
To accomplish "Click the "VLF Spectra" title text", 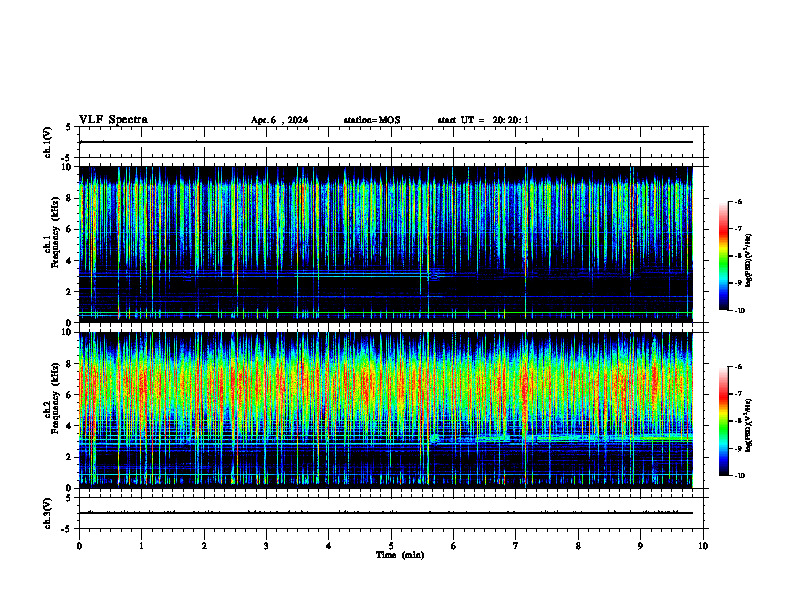I will pos(113,120).
